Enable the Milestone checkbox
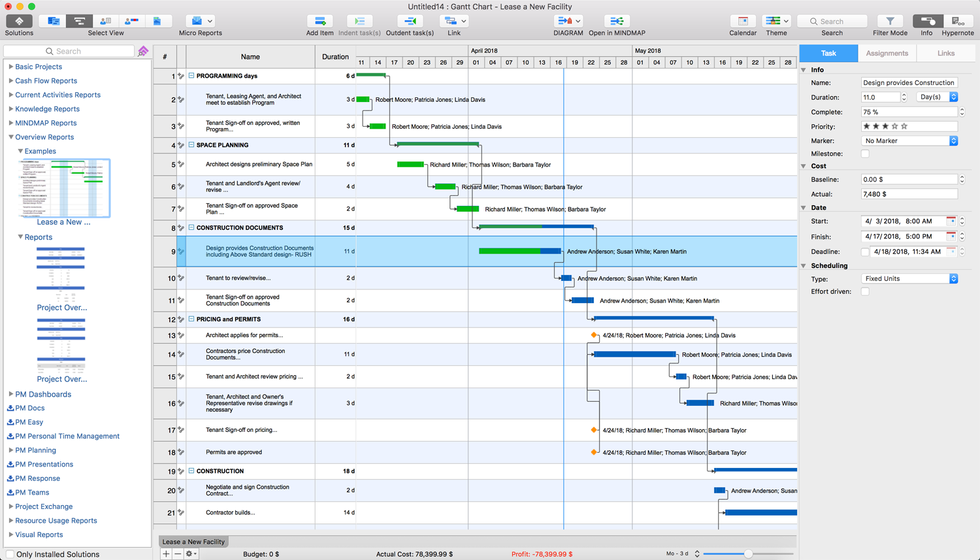 point(865,154)
